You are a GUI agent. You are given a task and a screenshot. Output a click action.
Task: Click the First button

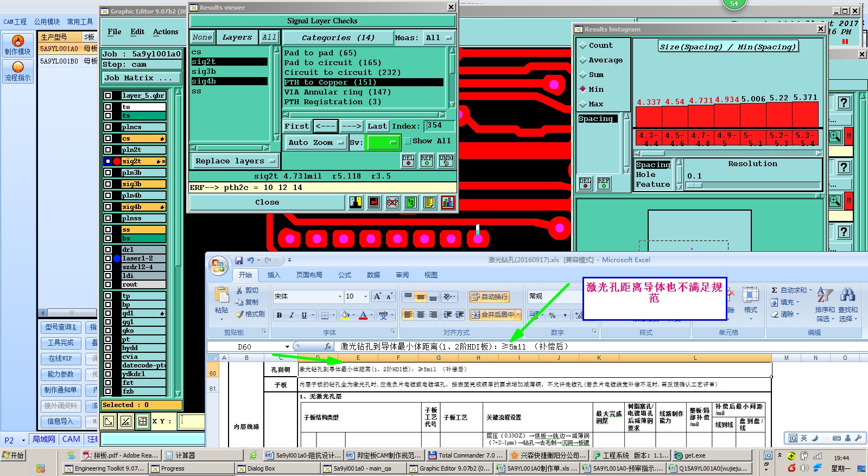[296, 126]
